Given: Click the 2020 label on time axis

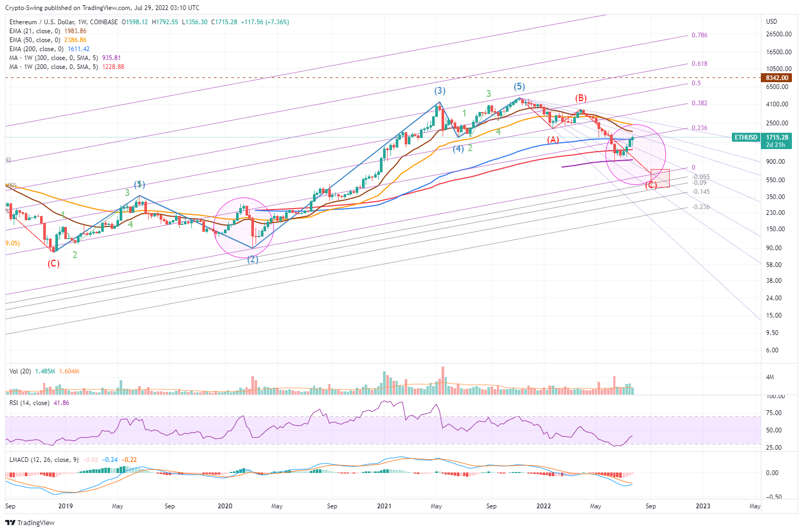Looking at the screenshot, I should tap(225, 506).
